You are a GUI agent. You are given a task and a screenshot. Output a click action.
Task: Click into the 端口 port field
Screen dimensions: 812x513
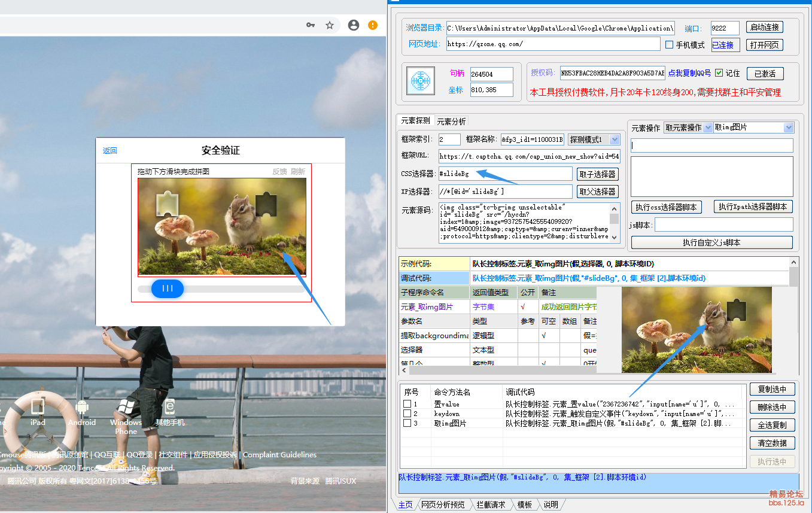[x=725, y=28]
